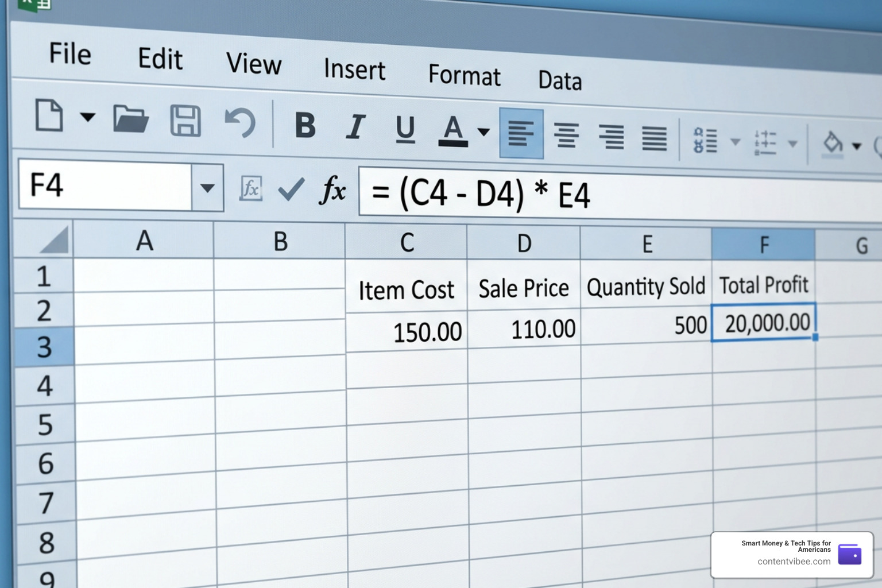Select column B header
The width and height of the screenshot is (882, 588).
[280, 241]
